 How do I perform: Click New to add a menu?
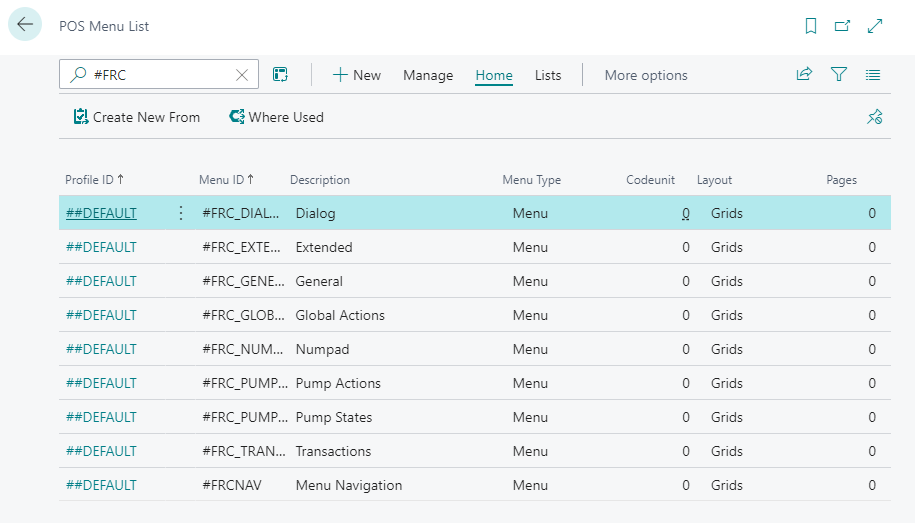[357, 75]
